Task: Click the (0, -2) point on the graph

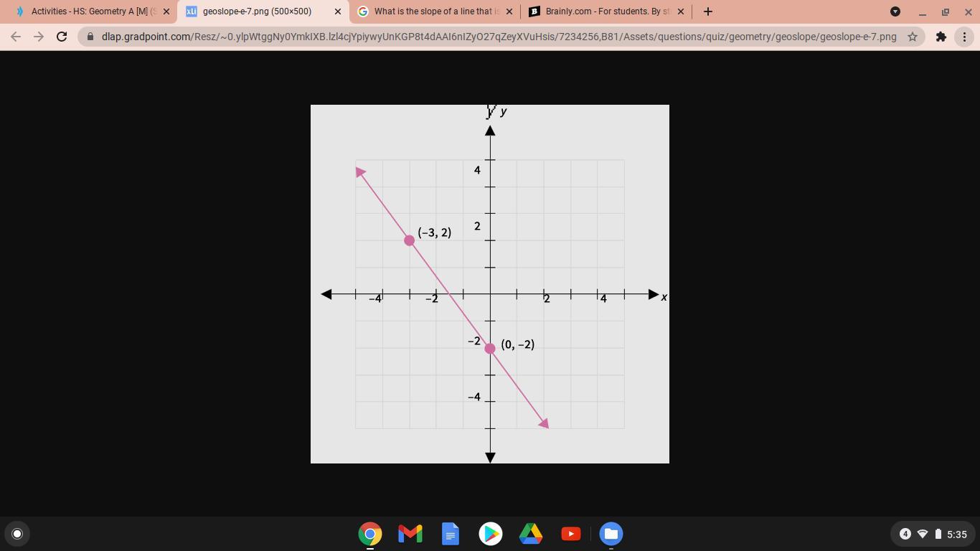Action: tap(490, 348)
